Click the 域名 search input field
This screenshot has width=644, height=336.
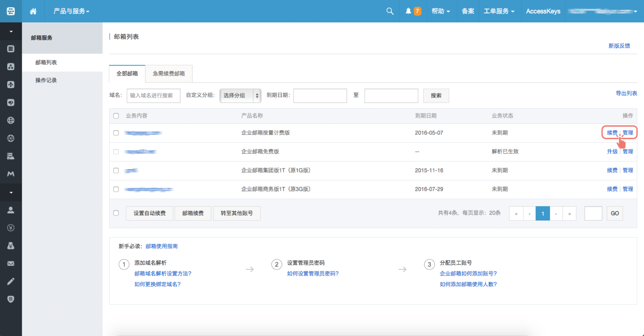tap(153, 95)
